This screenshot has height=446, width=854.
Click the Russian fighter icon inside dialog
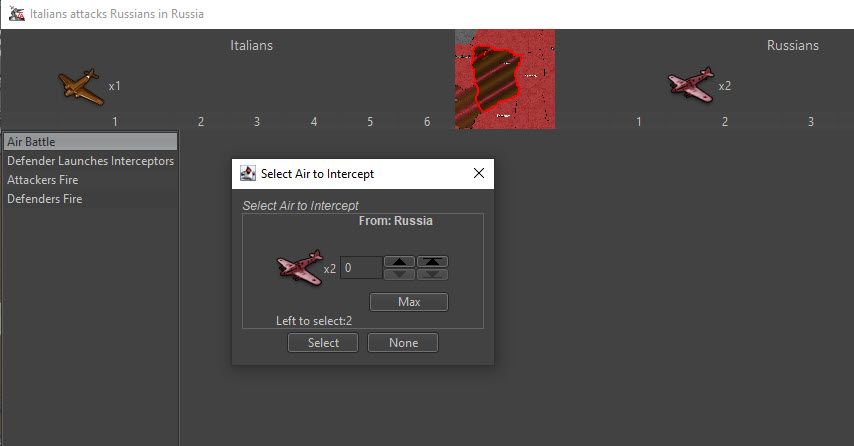300,268
